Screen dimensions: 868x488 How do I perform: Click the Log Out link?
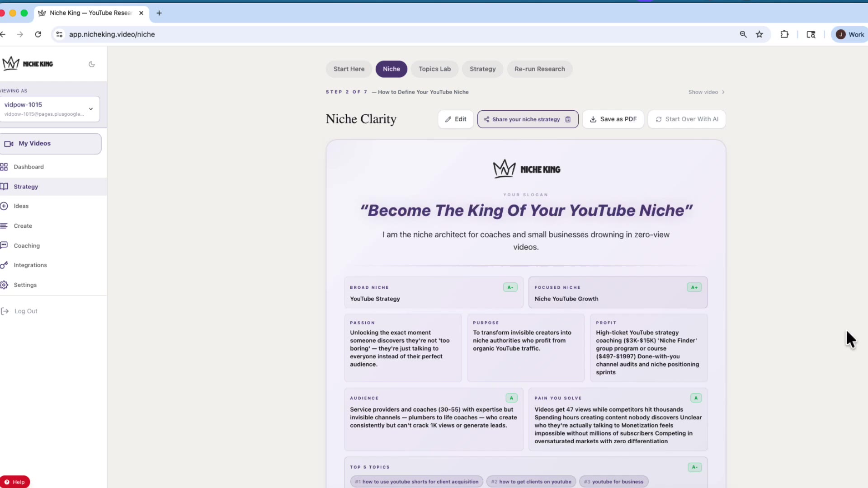coord(26,311)
